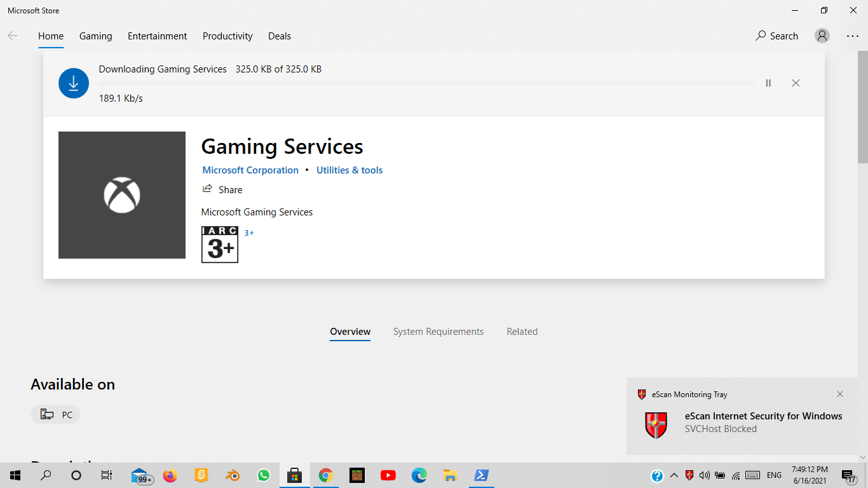Launch Blender from the taskbar
The width and height of the screenshot is (868, 488).
(233, 475)
